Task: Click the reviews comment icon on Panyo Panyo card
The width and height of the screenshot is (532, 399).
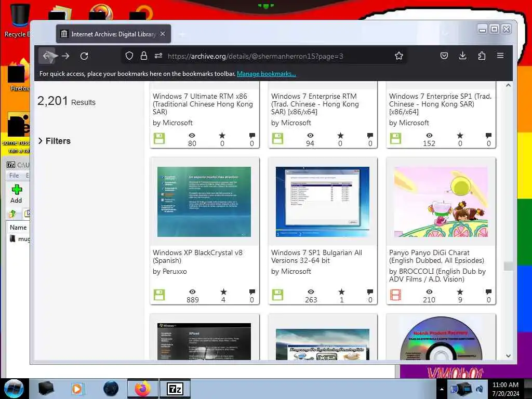Action: point(488,292)
